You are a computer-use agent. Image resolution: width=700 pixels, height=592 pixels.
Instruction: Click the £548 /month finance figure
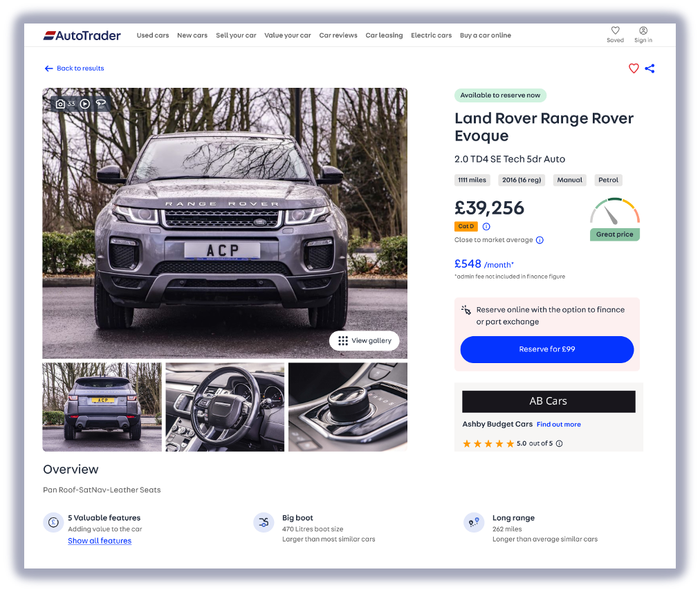pyautogui.click(x=484, y=264)
